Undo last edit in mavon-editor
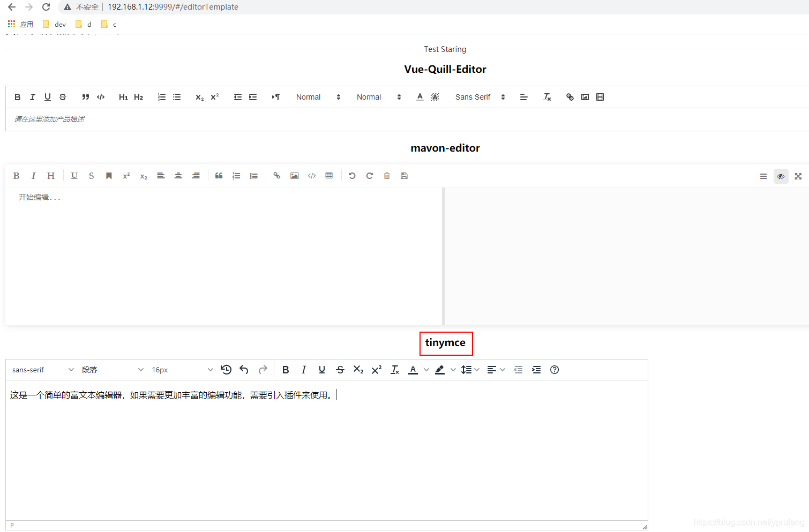The image size is (809, 532). click(x=352, y=176)
